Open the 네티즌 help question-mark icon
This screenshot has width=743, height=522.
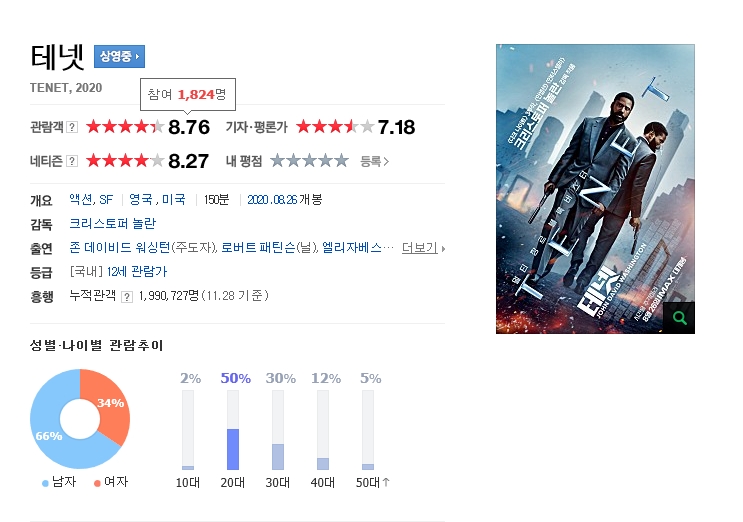point(72,161)
